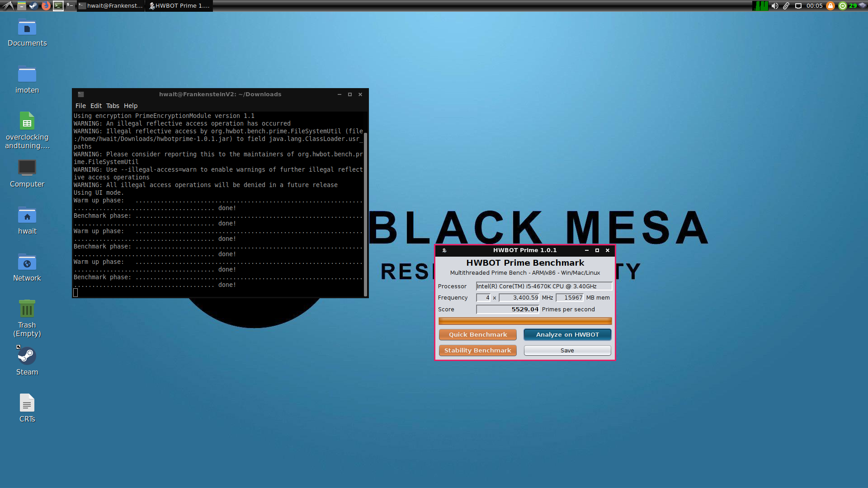The image size is (868, 488).
Task: Click the 'Primes per second' label
Action: pos(568,310)
